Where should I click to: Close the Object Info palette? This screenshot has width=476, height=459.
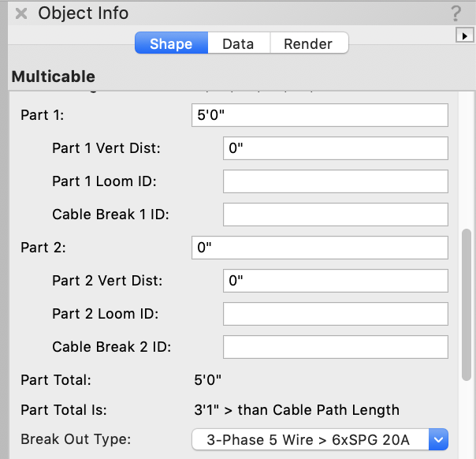click(22, 13)
